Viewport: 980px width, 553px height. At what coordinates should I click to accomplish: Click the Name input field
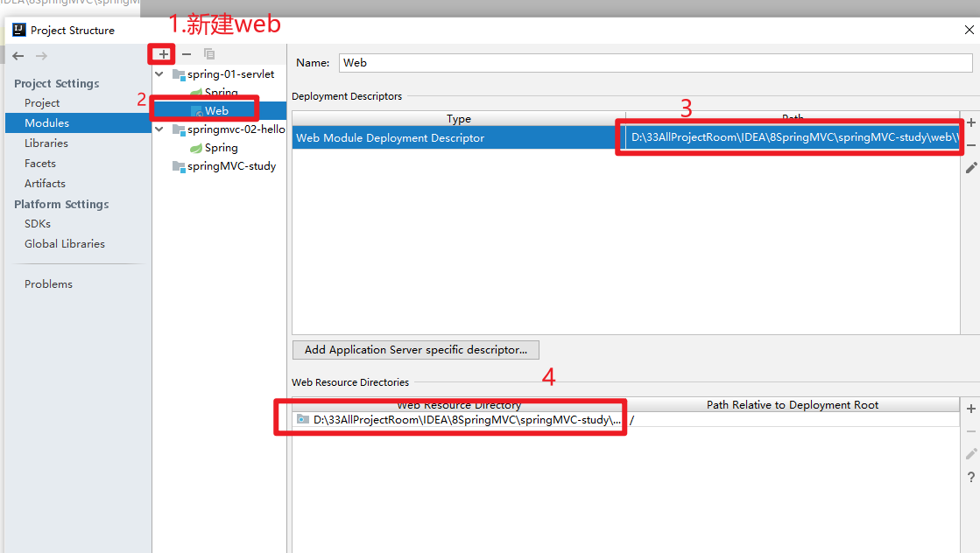click(x=656, y=63)
